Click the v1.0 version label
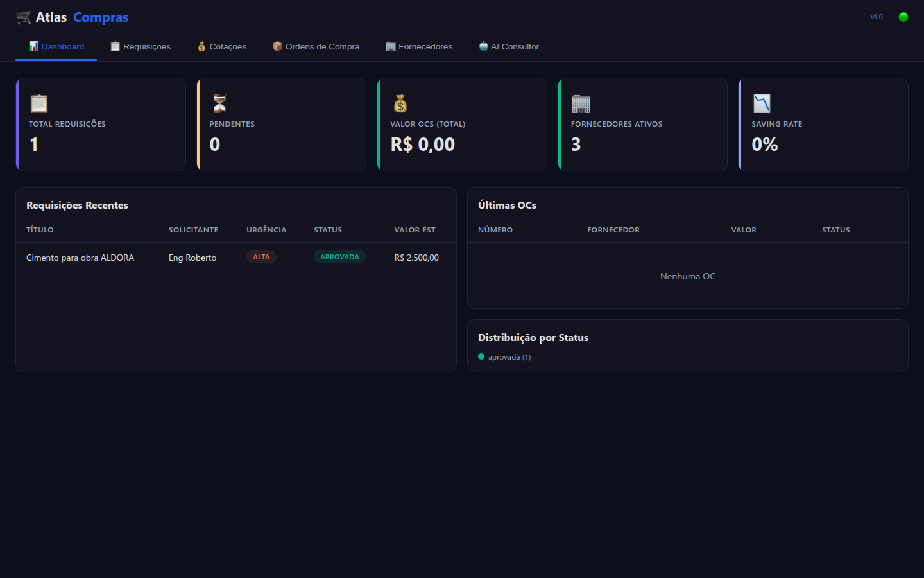The height and width of the screenshot is (578, 924). pyautogui.click(x=877, y=17)
